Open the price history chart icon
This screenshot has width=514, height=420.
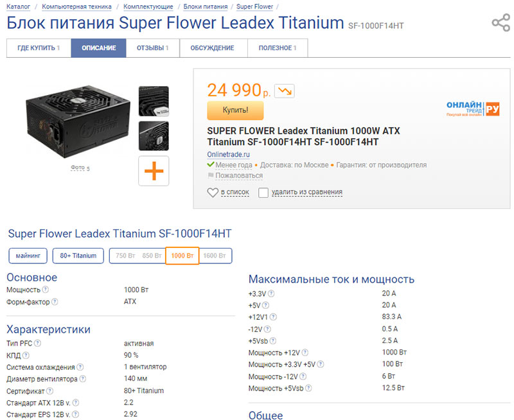pos(284,91)
